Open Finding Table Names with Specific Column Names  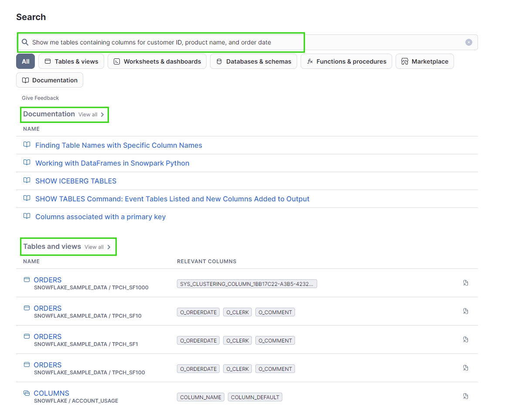tap(119, 145)
